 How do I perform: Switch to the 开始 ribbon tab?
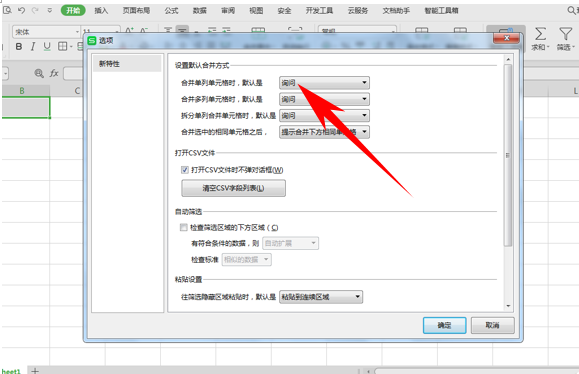(x=73, y=10)
